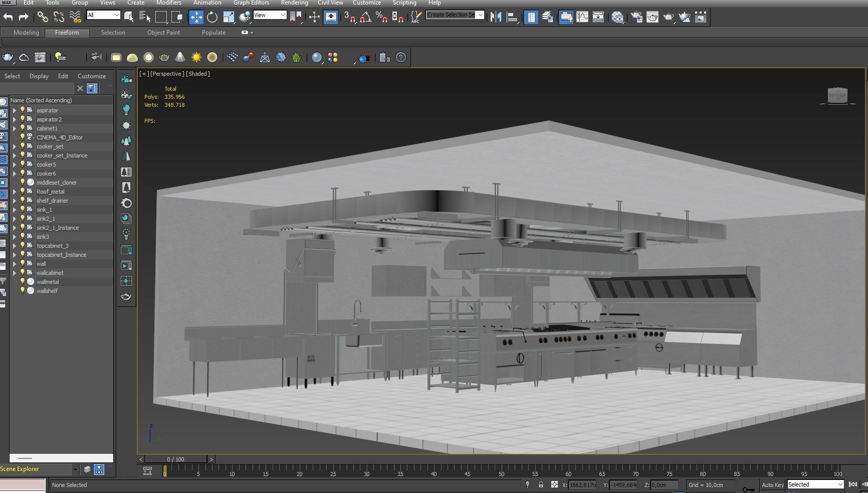Open Scene Explorer Select menu

pyautogui.click(x=12, y=76)
